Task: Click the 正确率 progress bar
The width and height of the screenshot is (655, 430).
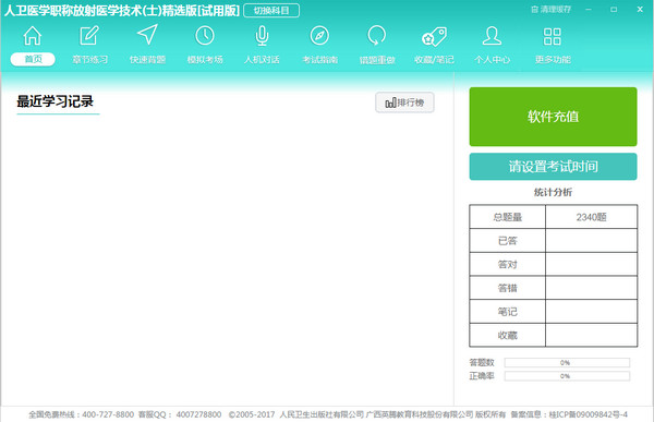Action: [567, 377]
